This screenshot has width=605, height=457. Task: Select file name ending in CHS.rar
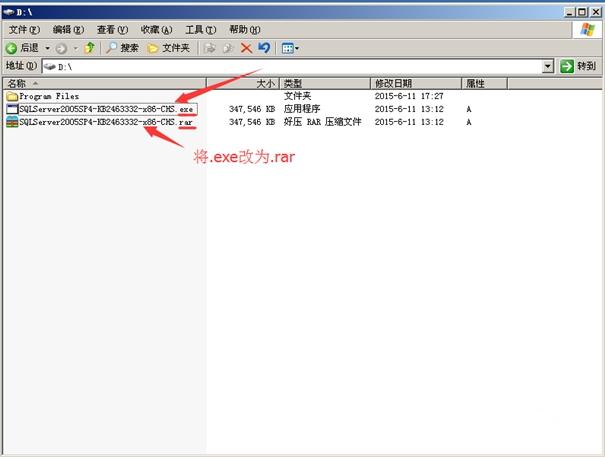106,122
